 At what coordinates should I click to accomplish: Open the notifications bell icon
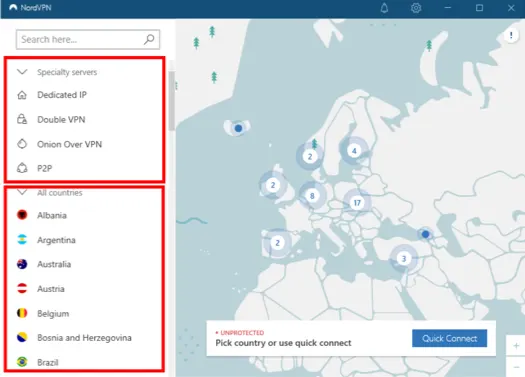(x=384, y=8)
